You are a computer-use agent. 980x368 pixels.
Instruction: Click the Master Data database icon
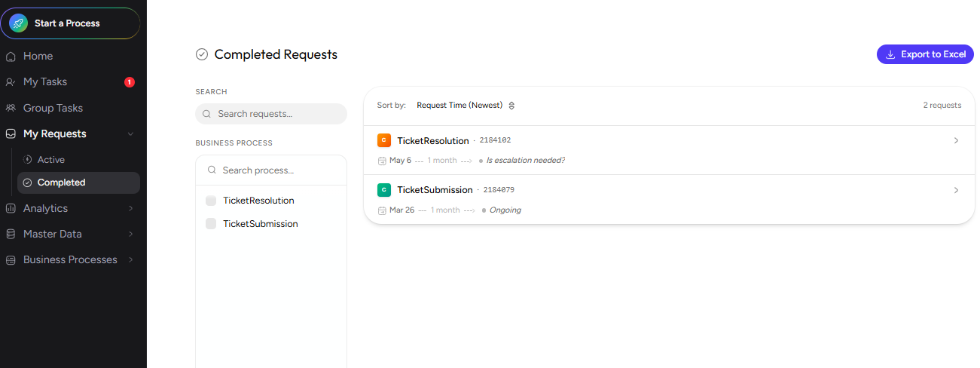11,234
